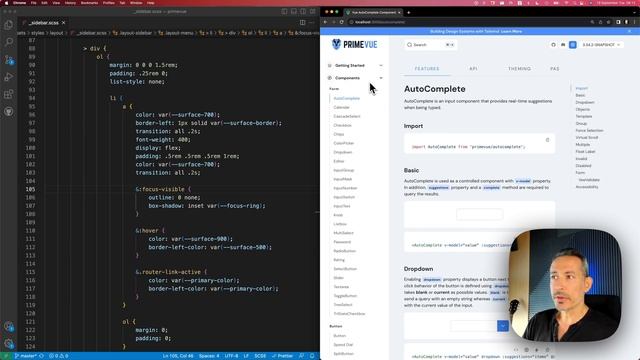
Task: Click the PrimeVue logo
Action: 354,44
